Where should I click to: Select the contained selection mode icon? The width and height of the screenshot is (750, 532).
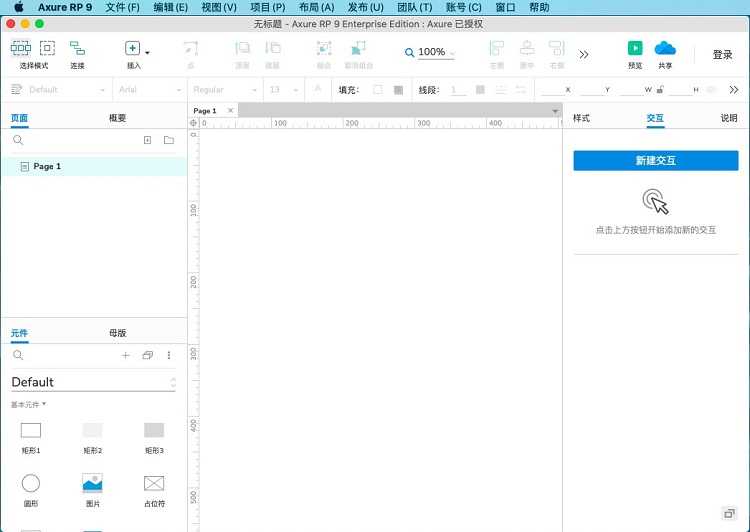[47, 48]
